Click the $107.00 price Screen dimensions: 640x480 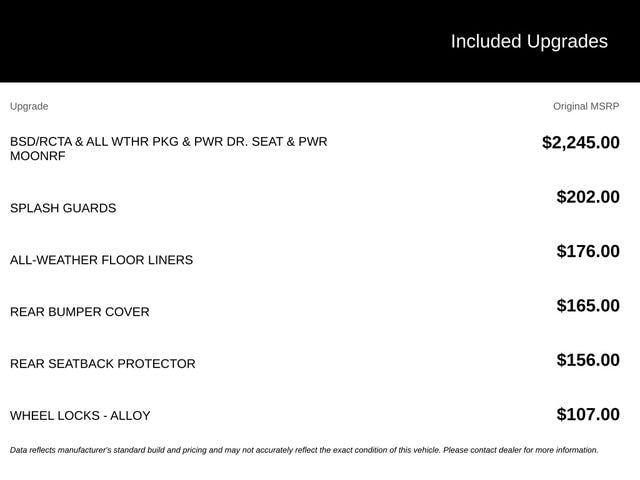pos(588,414)
